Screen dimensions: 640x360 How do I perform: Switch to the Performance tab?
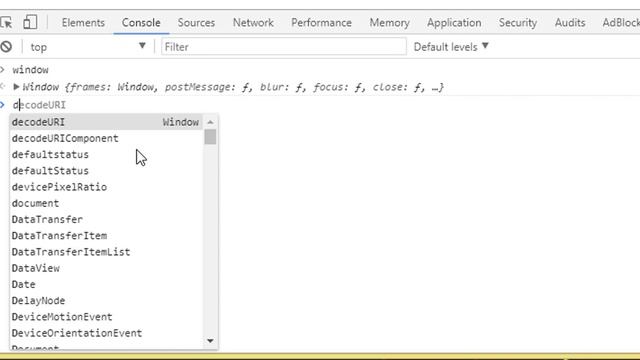(x=321, y=22)
